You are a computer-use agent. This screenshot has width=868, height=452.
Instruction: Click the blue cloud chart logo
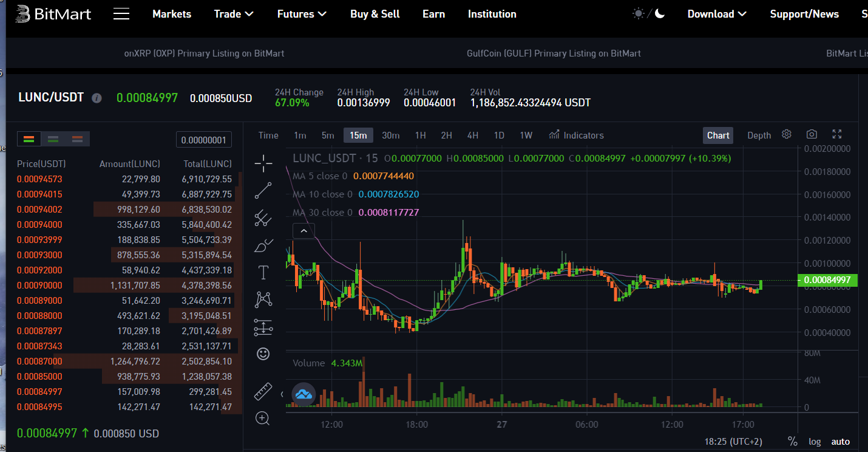[x=303, y=394]
